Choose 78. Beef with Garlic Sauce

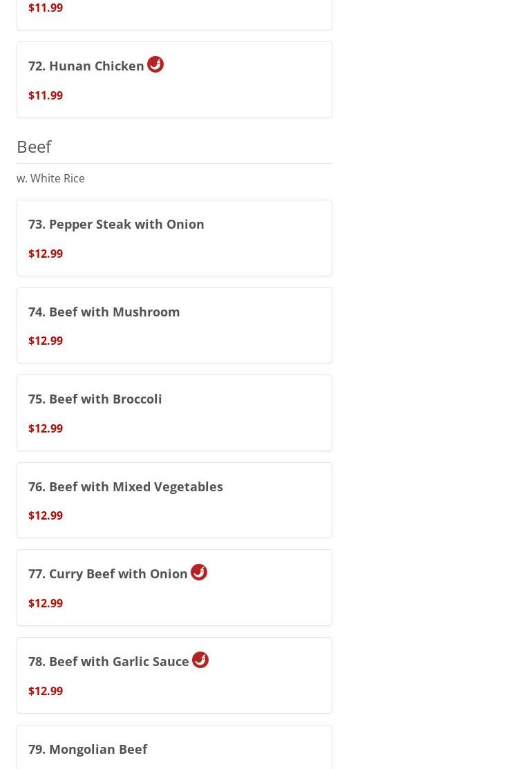pos(108,662)
